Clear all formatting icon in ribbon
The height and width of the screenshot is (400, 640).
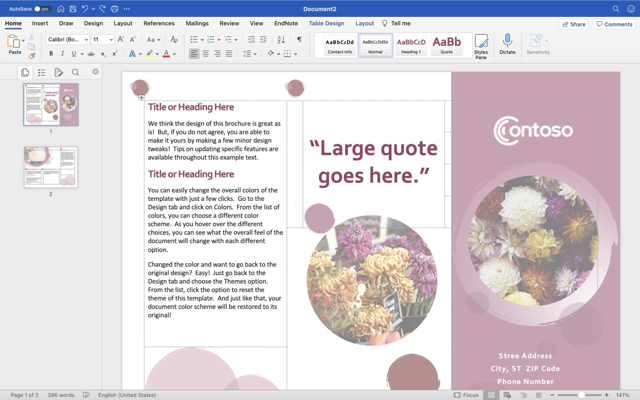point(174,40)
